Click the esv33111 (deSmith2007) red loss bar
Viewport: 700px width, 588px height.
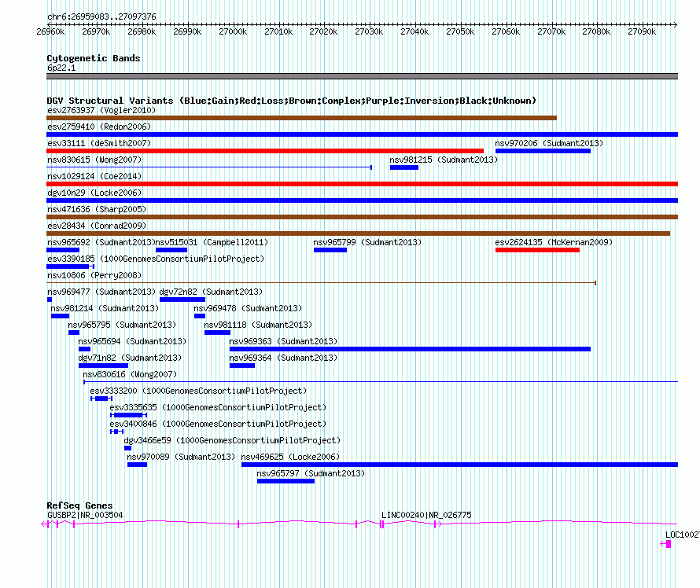(x=265, y=151)
